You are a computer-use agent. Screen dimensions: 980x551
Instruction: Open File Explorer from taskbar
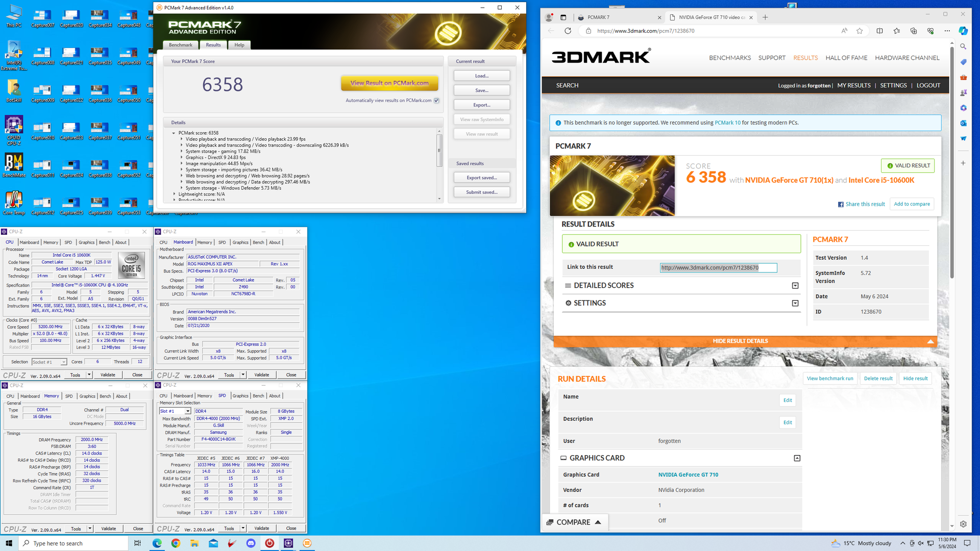[x=194, y=543]
